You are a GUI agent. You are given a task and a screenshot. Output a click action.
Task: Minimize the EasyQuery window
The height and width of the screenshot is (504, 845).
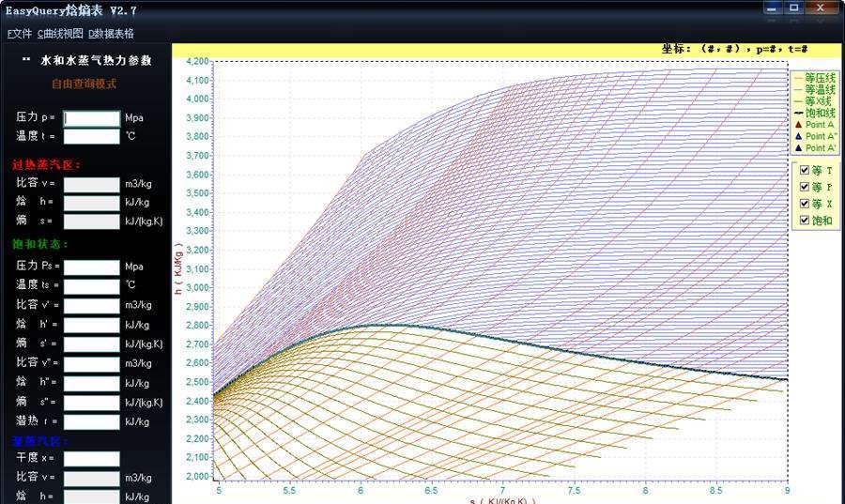771,8
